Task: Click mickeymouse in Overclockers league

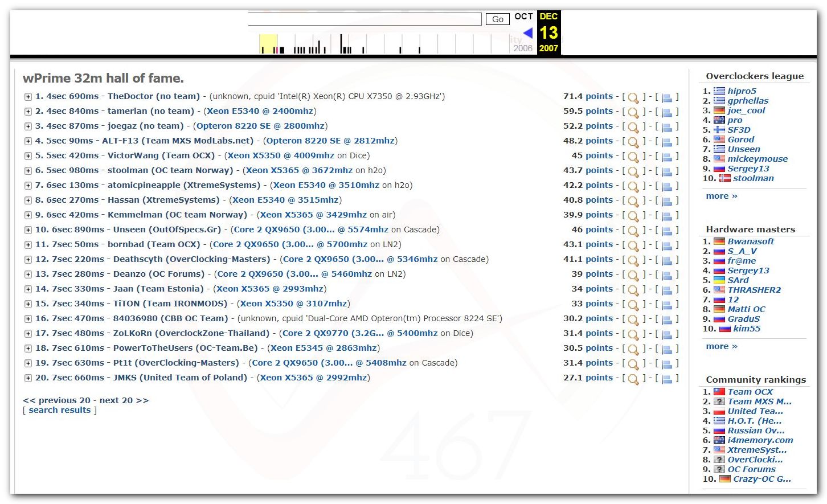Action: tap(758, 159)
